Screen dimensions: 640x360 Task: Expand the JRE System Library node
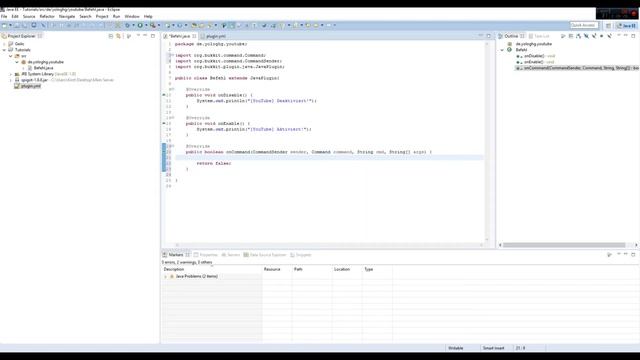pyautogui.click(x=11, y=74)
